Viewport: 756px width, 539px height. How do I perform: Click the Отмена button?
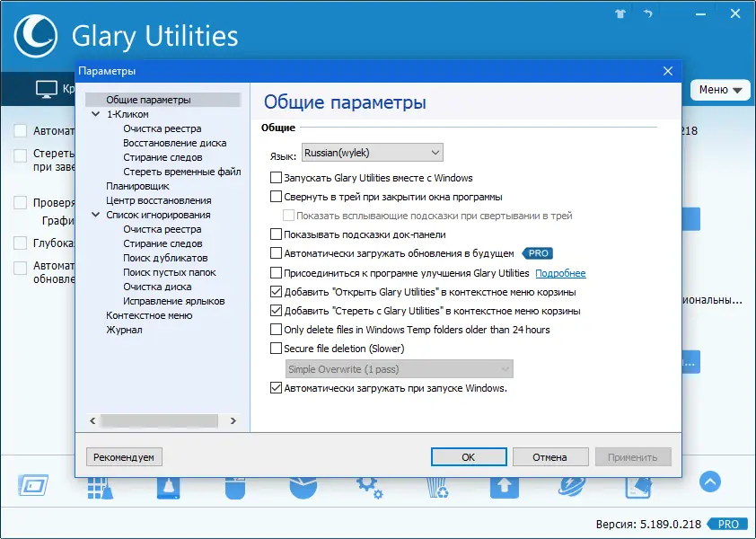point(550,457)
